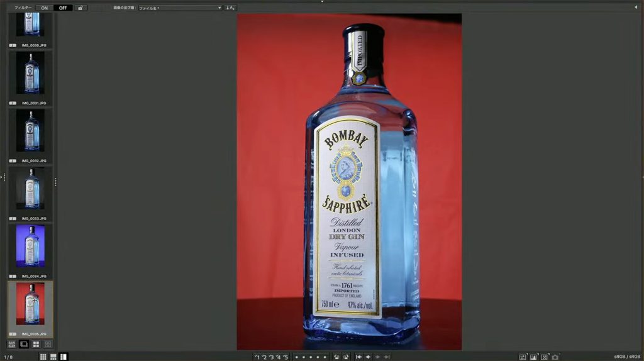Viewport: 644px width, 361px height.
Task: Turn the filter OFF
Action: point(63,8)
